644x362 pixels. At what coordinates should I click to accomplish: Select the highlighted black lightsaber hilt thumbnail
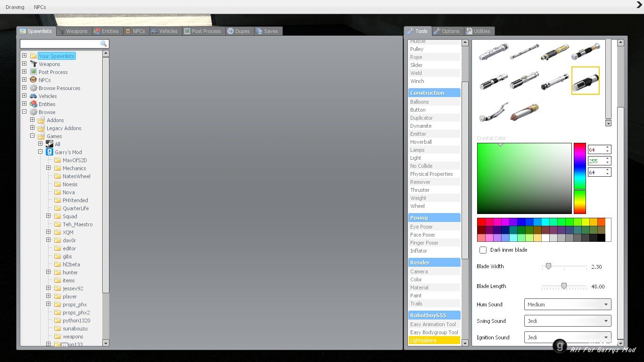pyautogui.click(x=586, y=81)
